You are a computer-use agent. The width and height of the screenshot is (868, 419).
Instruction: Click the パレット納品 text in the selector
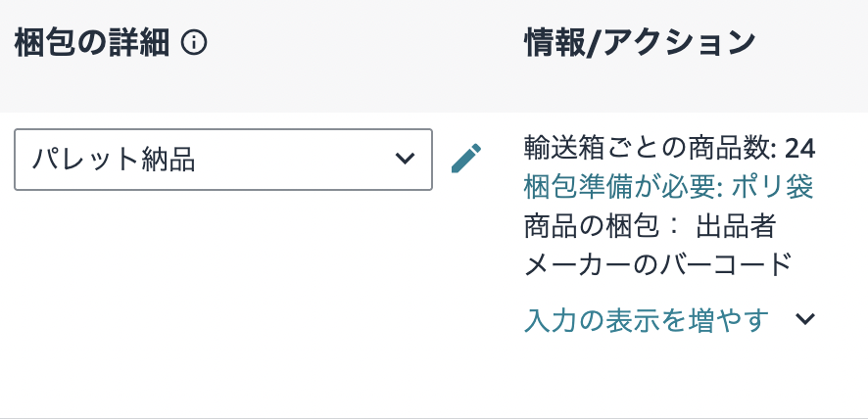[113, 160]
